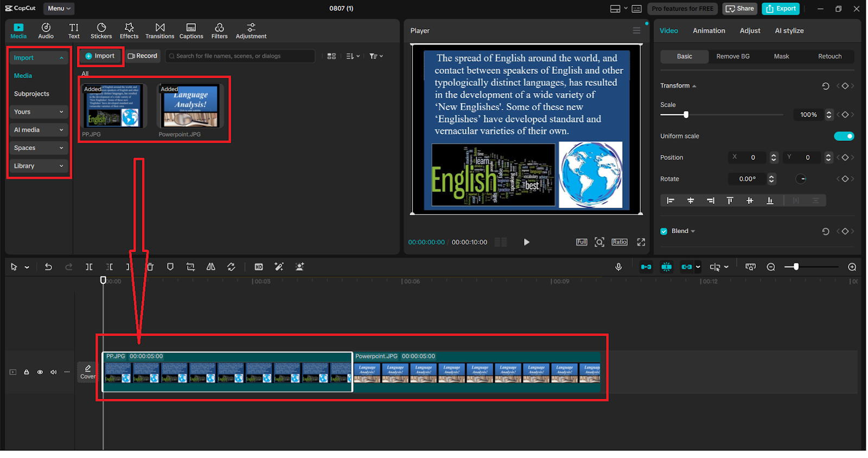Expand the Library section
This screenshot has height=458, width=868.
click(39, 166)
